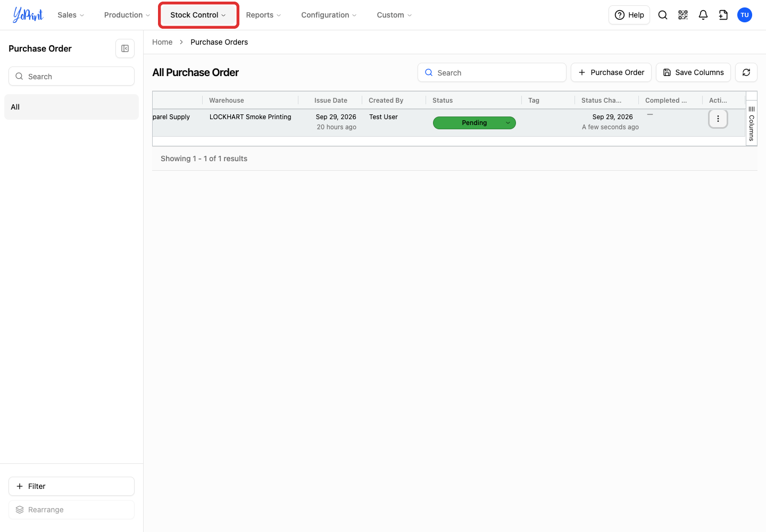Refresh the purchase order list
The height and width of the screenshot is (532, 766).
746,72
